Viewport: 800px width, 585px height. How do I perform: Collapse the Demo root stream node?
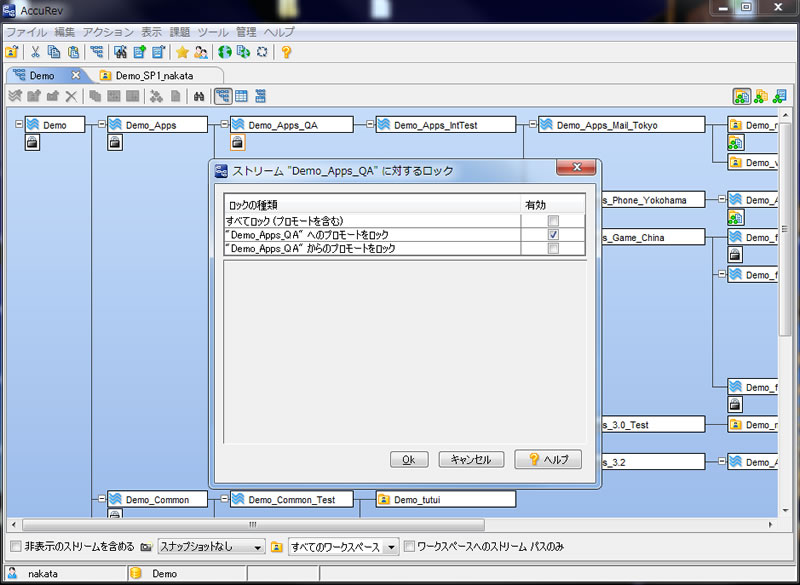coord(19,124)
